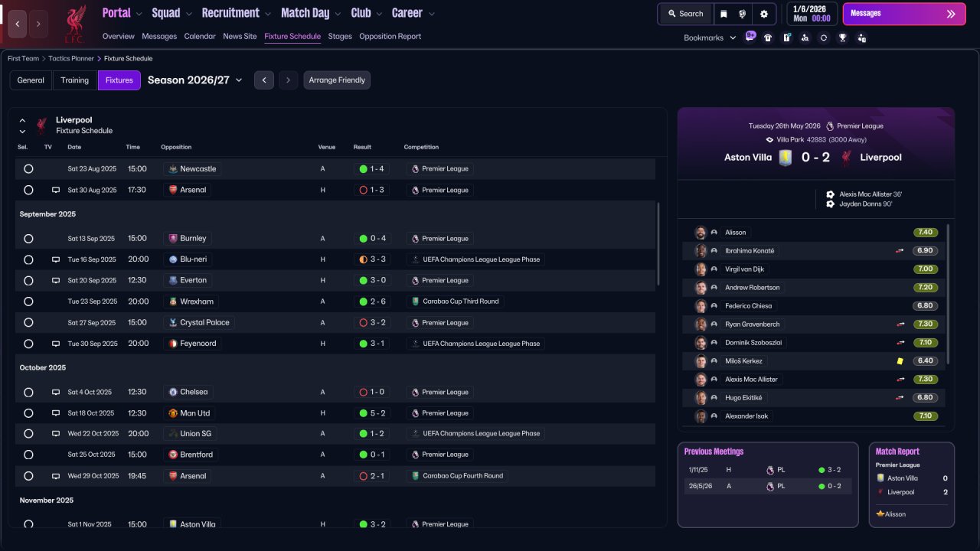Select the Union SG fixture radio button

pos(28,434)
